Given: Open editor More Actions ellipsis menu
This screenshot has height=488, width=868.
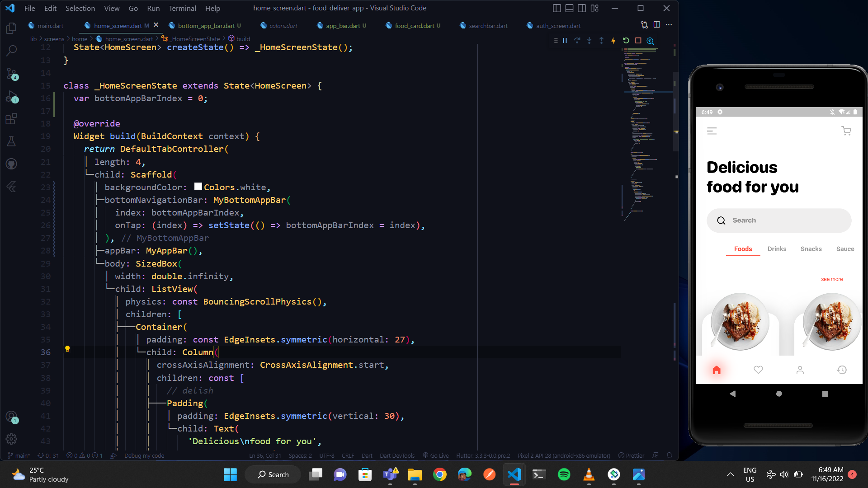Looking at the screenshot, I should [x=669, y=25].
